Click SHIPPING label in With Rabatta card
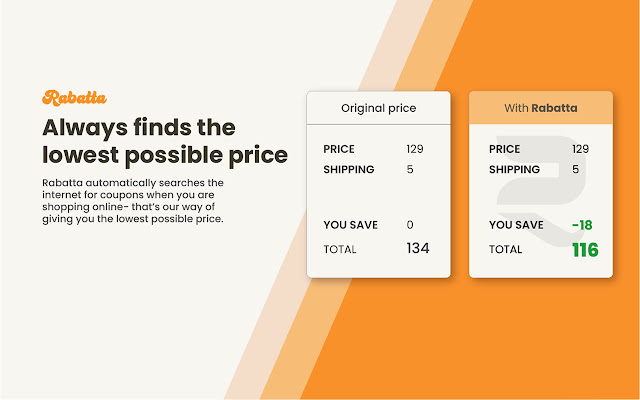Screen dimensions: 640x400 [x=515, y=169]
